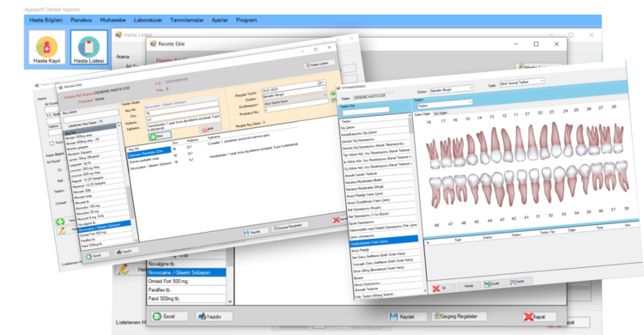Viewport: 644px width, 335px height.
Task: Click the Excel export button icon
Action: (170, 316)
